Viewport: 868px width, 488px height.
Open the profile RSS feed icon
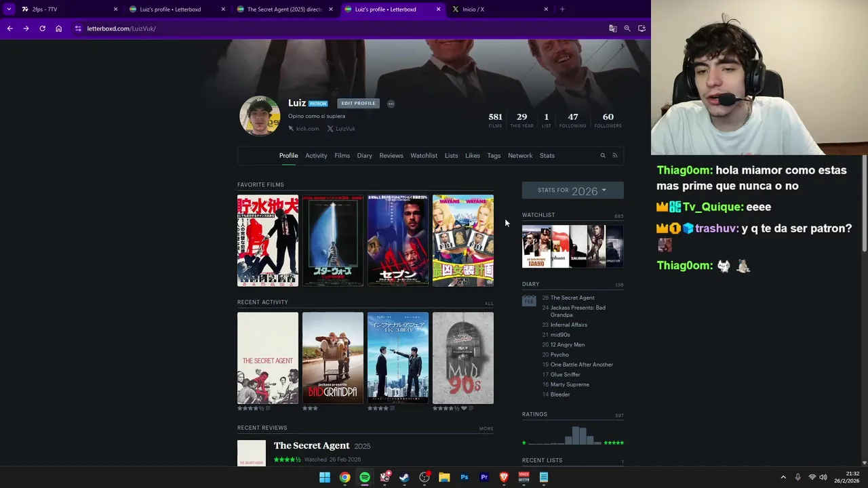(615, 156)
